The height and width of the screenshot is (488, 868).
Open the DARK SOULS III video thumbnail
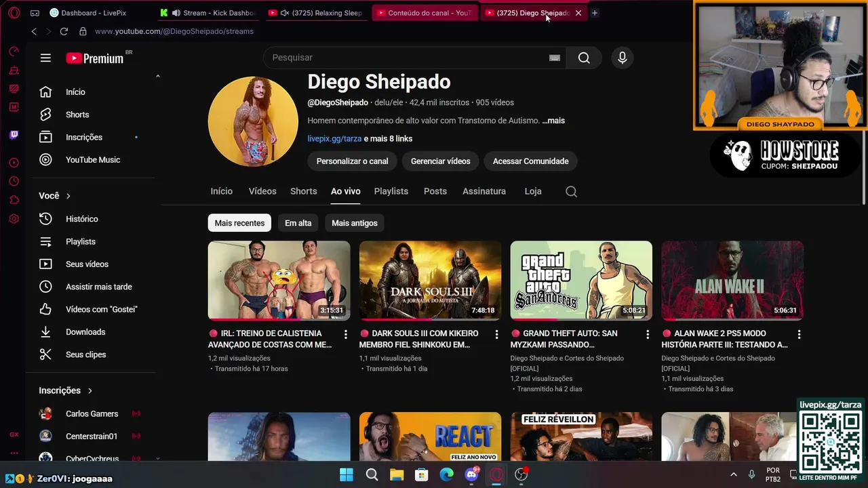(430, 281)
